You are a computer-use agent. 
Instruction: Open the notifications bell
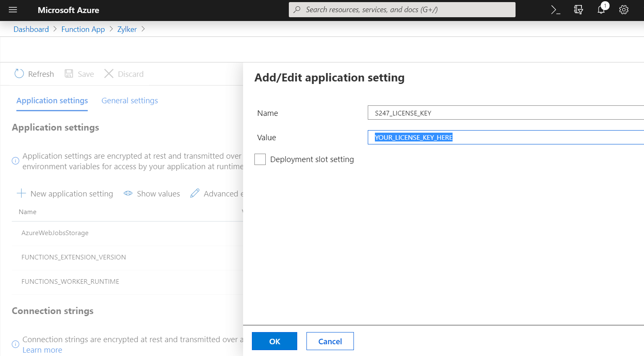tap(601, 10)
